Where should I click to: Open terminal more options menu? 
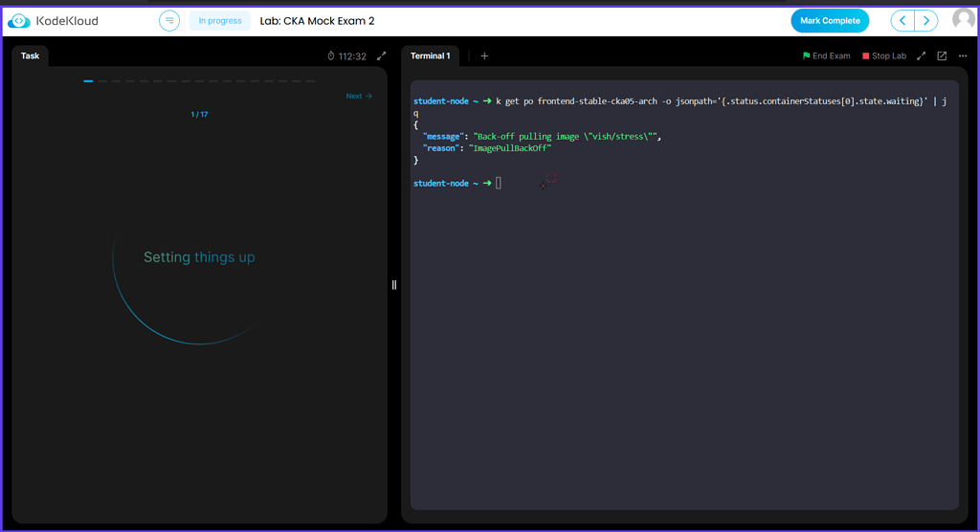click(963, 56)
